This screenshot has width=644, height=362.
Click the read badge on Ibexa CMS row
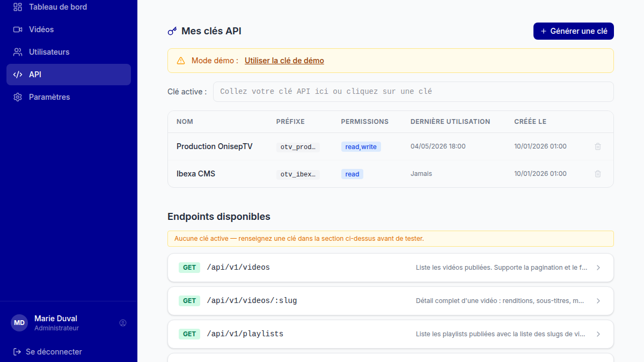(352, 174)
